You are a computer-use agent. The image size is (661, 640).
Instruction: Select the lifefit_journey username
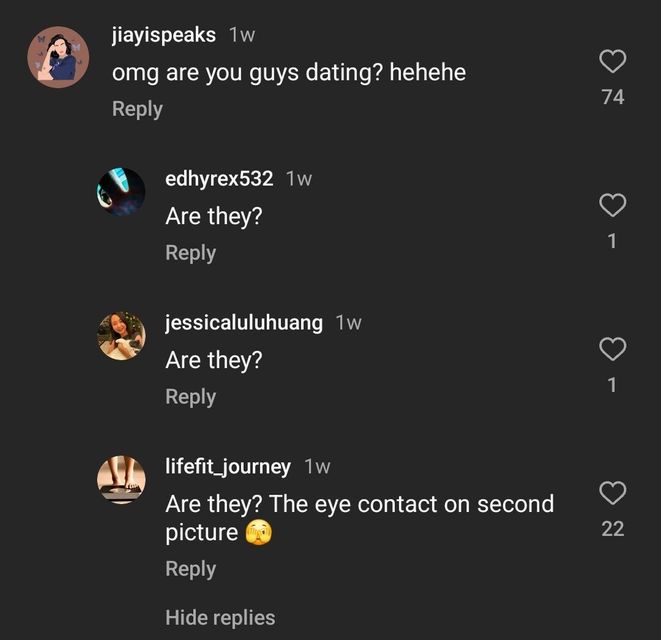pyautogui.click(x=228, y=466)
